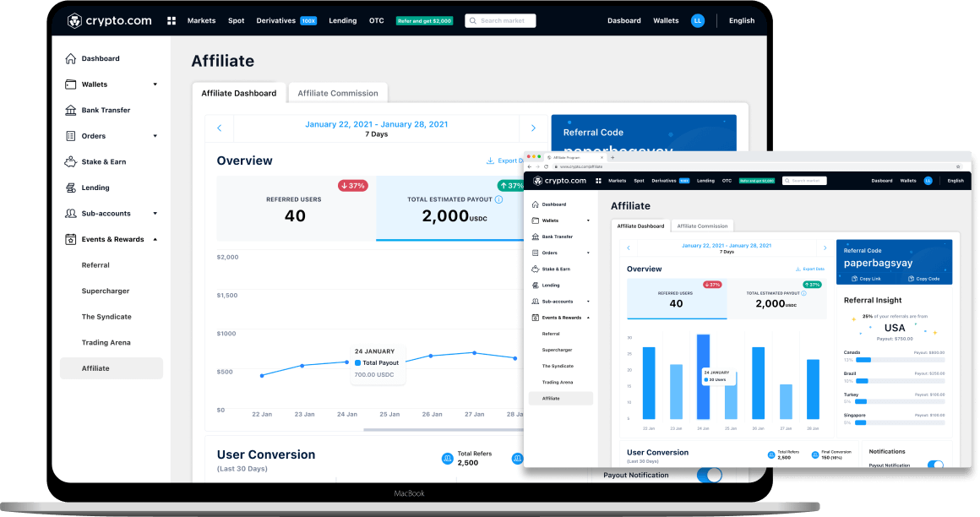Image resolution: width=980 pixels, height=517 pixels.
Task: Click bookmark star in front browser address bar
Action: coord(958,166)
